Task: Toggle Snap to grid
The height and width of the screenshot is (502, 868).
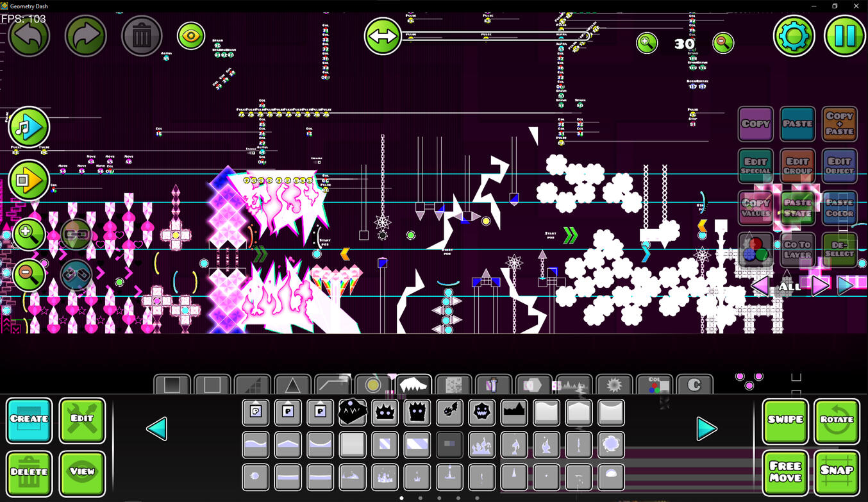Action: tap(837, 472)
